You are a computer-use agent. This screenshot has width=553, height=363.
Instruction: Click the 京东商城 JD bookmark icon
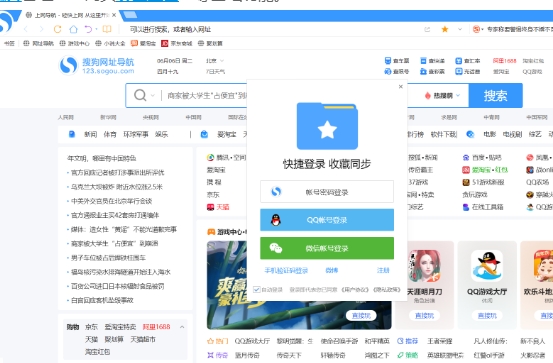[x=165, y=43]
